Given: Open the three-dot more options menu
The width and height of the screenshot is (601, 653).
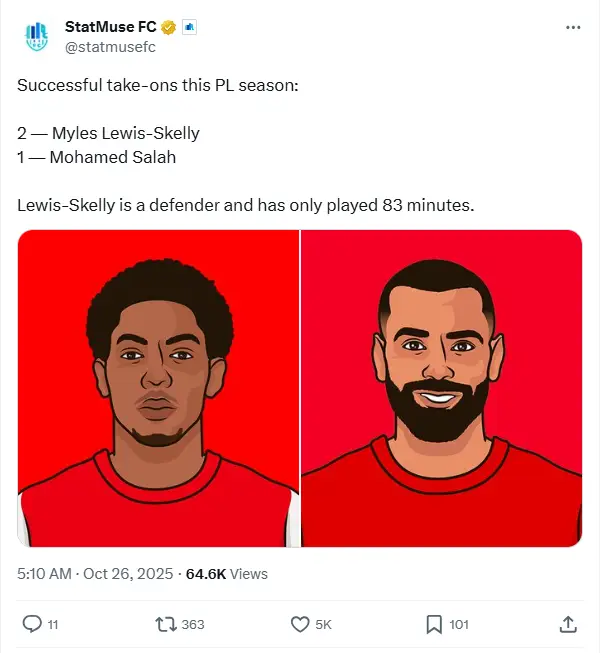Looking at the screenshot, I should (x=572, y=27).
